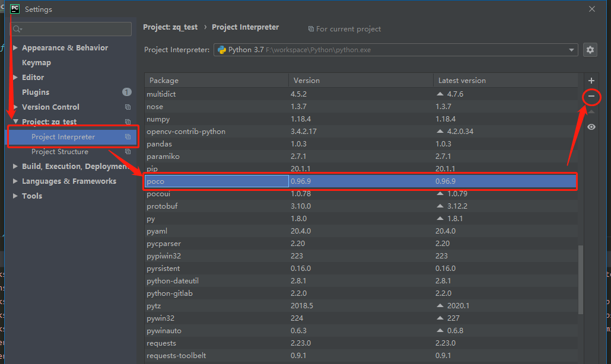This screenshot has height=364, width=611.
Task: Open the Editor settings page
Action: pos(33,77)
